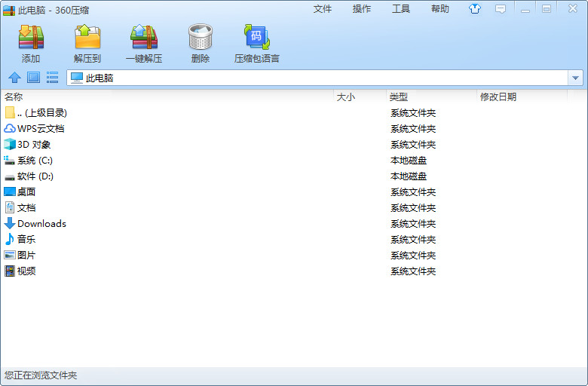588x386 pixels.
Task: Click the 视频 film strip icon
Action: (x=10, y=271)
